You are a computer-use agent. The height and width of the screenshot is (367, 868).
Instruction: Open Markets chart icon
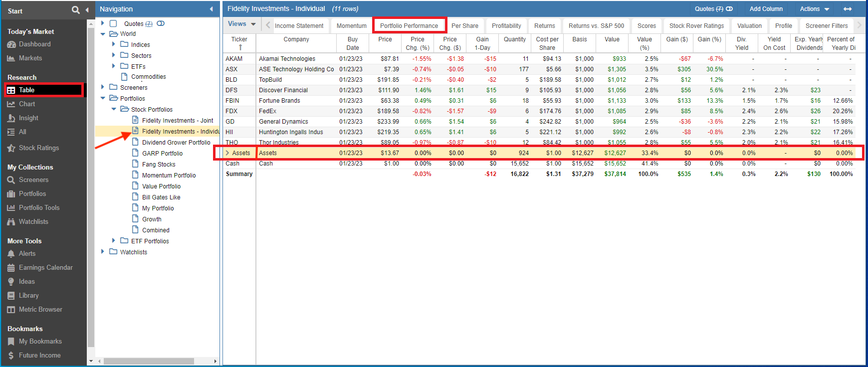click(x=11, y=58)
